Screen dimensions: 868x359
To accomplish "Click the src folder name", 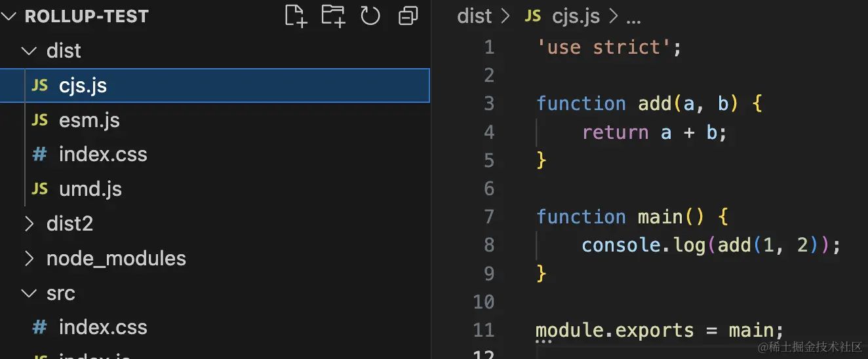I will point(60,293).
